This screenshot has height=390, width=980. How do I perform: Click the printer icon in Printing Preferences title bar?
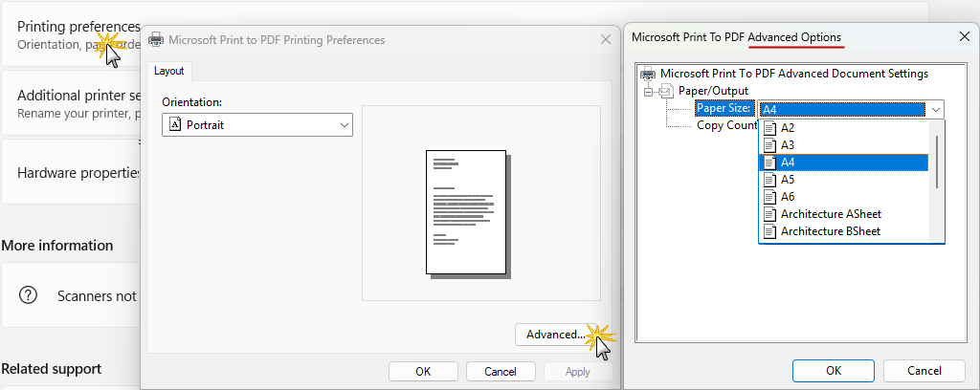156,40
